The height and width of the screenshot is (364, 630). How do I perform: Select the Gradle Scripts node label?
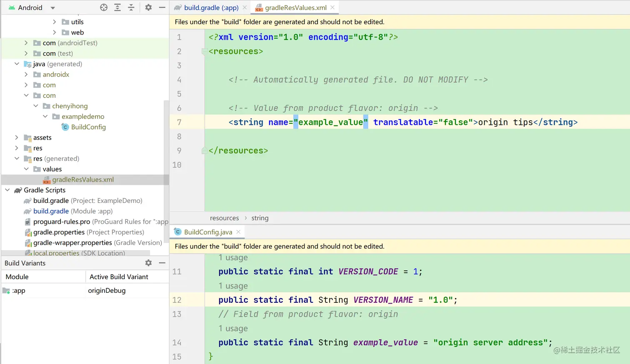point(45,190)
